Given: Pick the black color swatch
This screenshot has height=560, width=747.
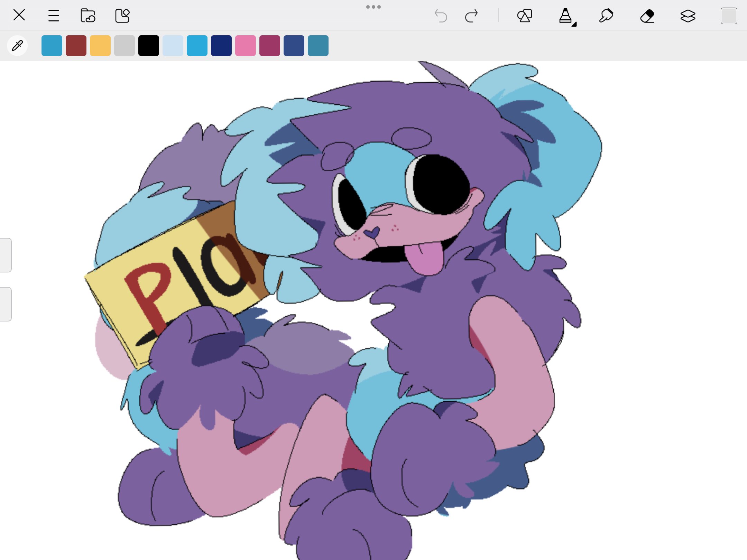Looking at the screenshot, I should pos(149,45).
